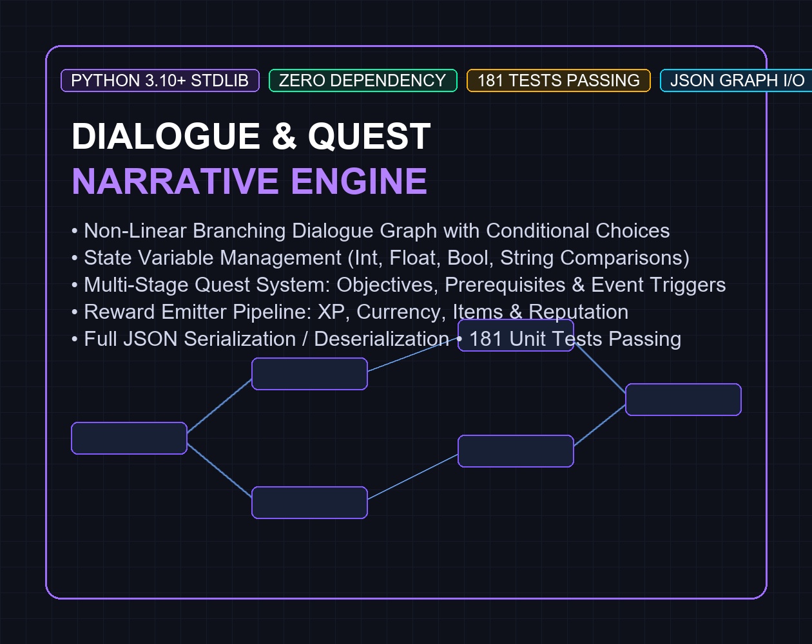Click the JSON GRAPH I/O badge
The image size is (812, 644).
pos(736,80)
